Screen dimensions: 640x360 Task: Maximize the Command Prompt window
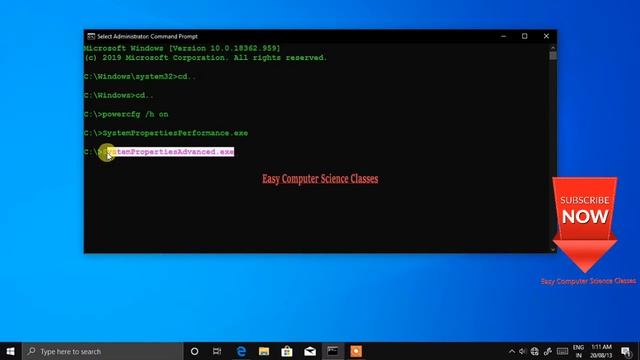pos(524,36)
